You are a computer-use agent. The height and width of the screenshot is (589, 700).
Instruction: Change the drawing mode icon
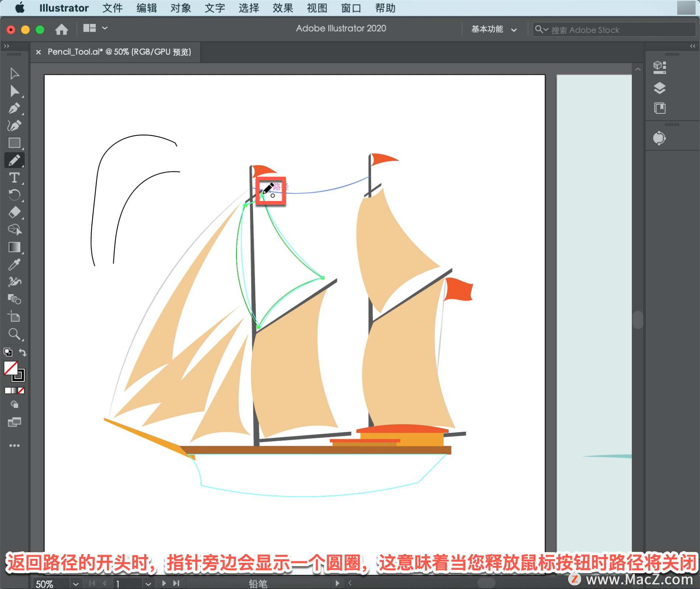point(14,405)
